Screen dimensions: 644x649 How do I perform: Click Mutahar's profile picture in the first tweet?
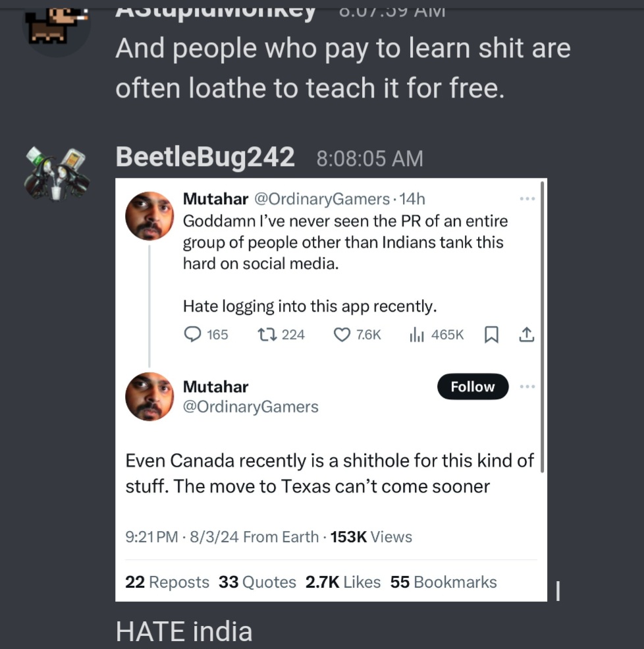149,215
